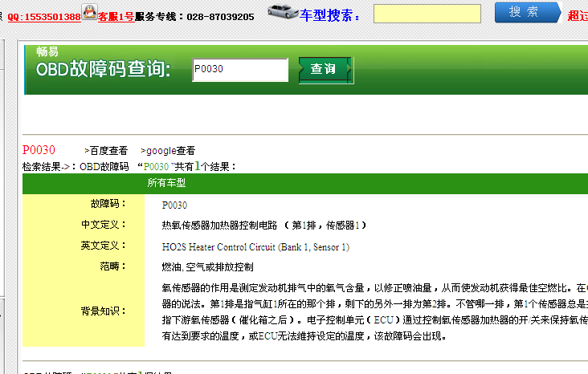Click the green 查询 button
The height and width of the screenshot is (374, 588).
[x=325, y=70]
